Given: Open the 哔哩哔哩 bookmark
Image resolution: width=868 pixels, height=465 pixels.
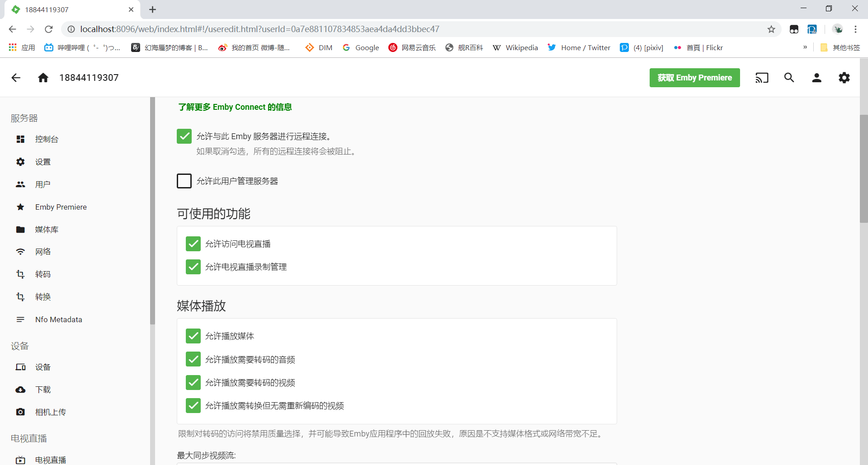Looking at the screenshot, I should pos(82,47).
